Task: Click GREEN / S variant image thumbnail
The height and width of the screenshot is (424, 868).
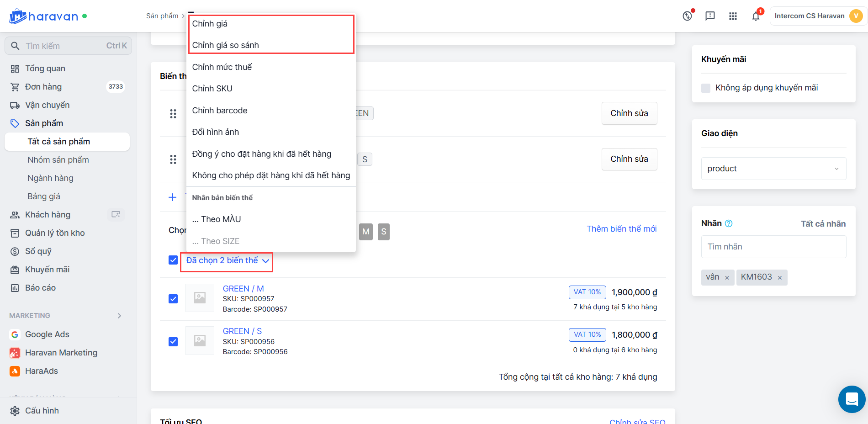Action: [200, 340]
